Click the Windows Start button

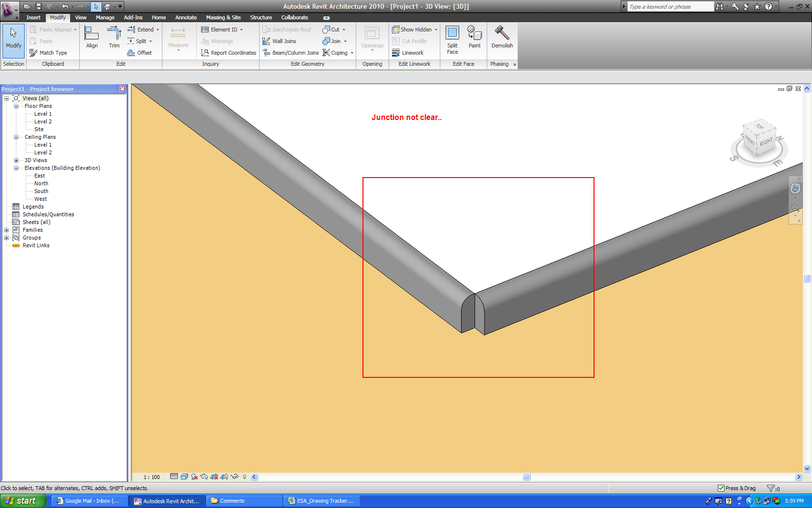(x=23, y=501)
